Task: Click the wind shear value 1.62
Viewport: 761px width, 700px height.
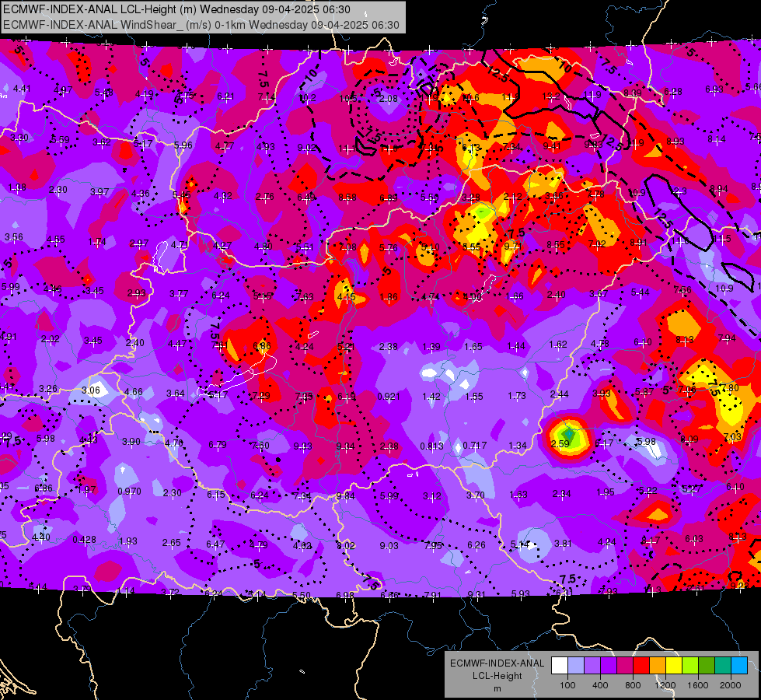Action: tap(558, 344)
